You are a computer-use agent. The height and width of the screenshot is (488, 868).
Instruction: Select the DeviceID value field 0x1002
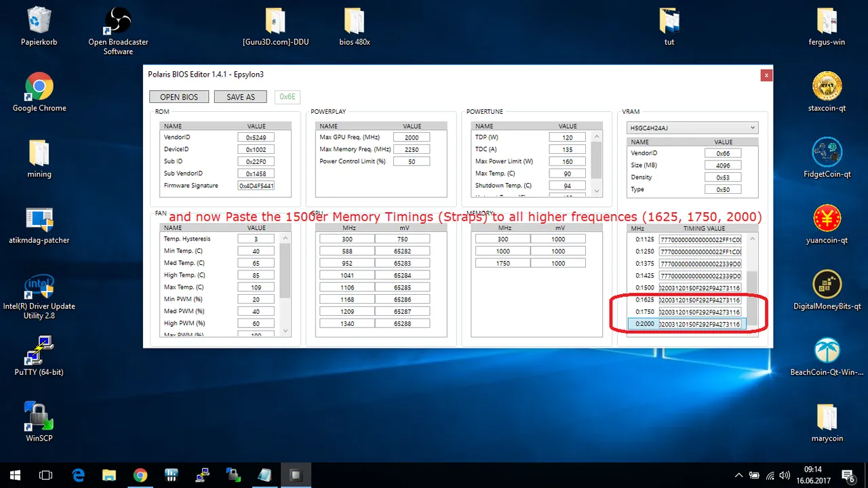pos(256,149)
